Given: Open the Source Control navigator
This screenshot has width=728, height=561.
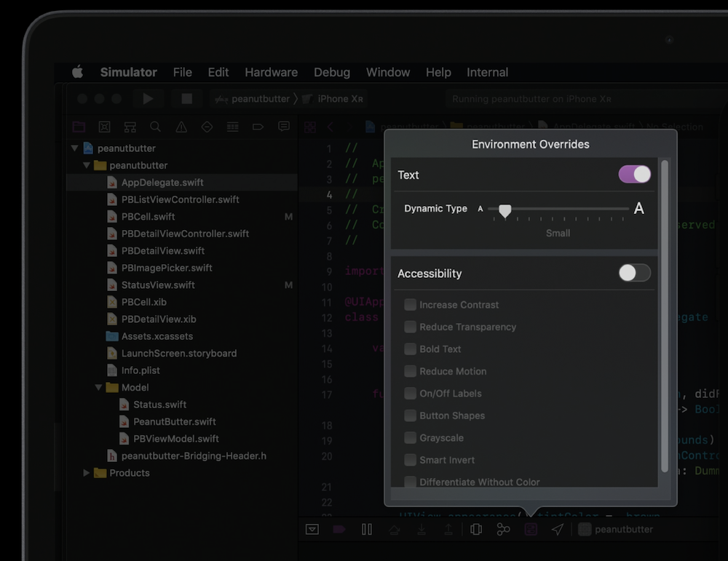Looking at the screenshot, I should pyautogui.click(x=104, y=127).
